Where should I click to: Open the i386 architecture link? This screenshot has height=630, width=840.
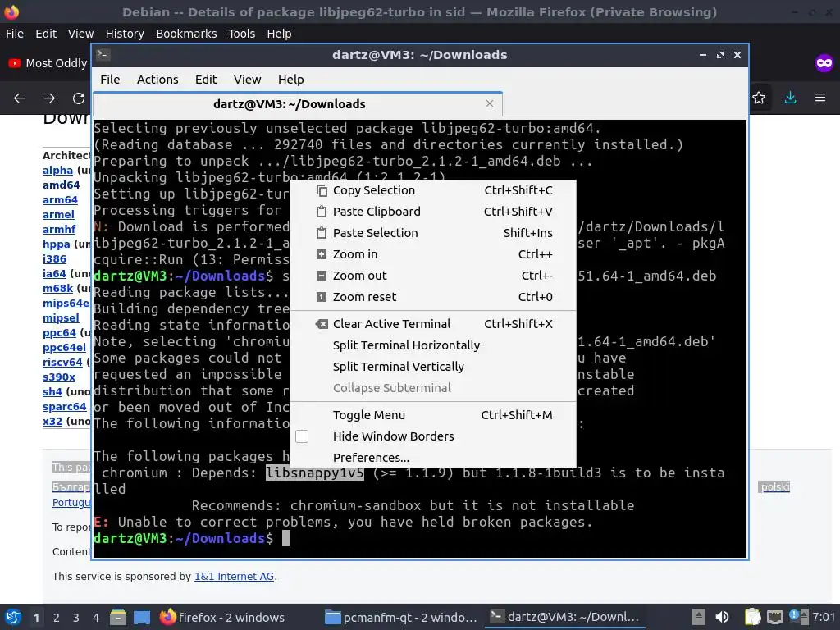point(54,258)
